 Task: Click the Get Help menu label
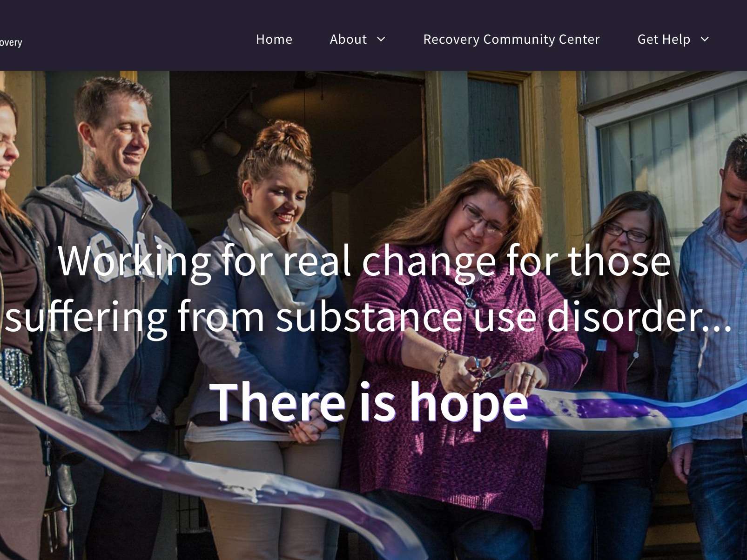664,40
